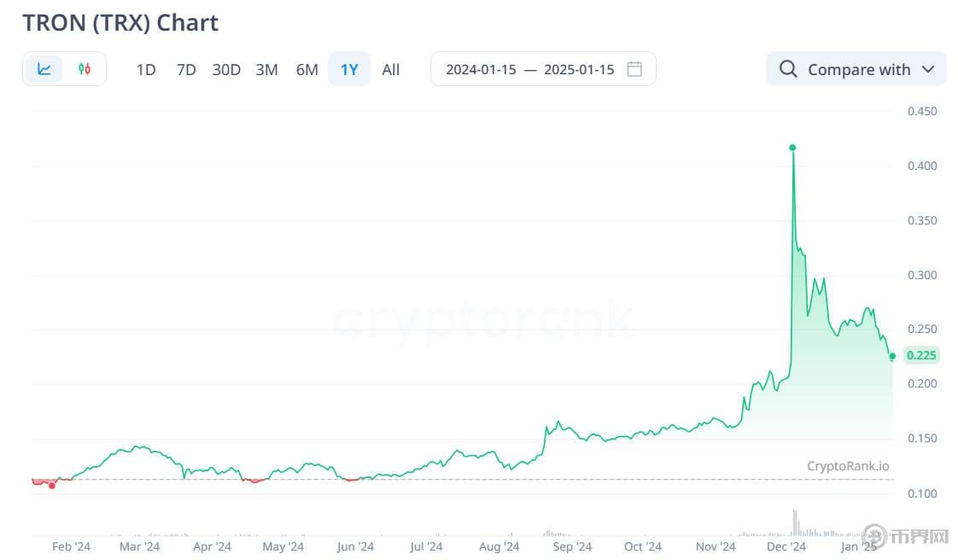Click the current price 0.225 label
Viewport: 958px width, 560px height.
[921, 356]
